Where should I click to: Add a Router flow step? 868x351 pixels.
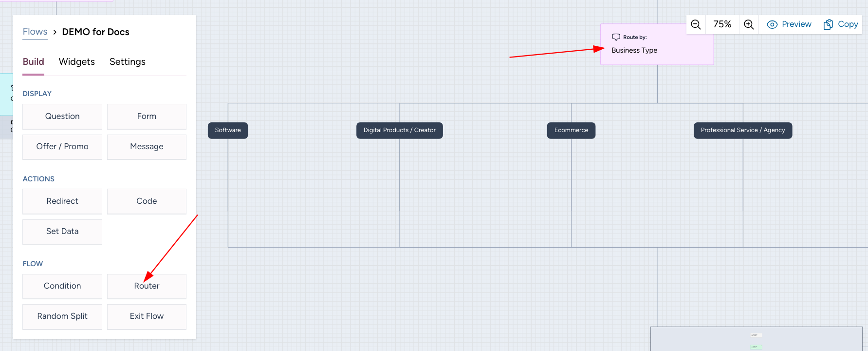[147, 286]
